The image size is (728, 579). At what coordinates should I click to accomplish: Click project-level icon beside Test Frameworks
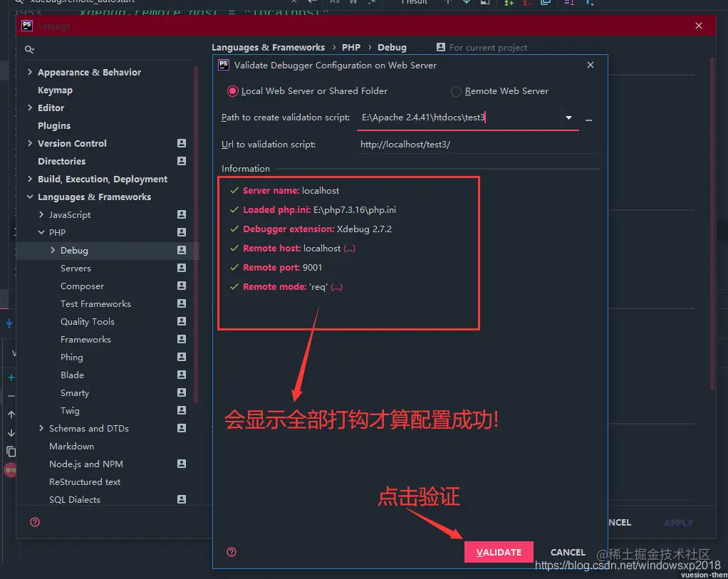(x=182, y=303)
